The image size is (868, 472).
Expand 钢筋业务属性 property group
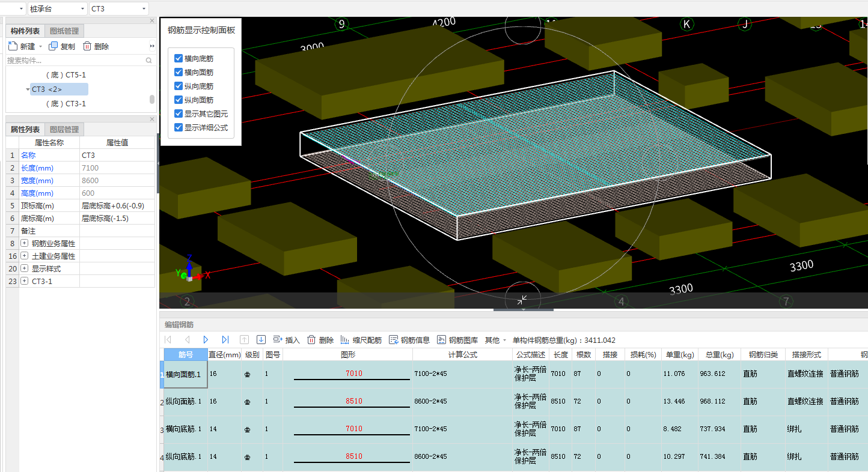25,243
